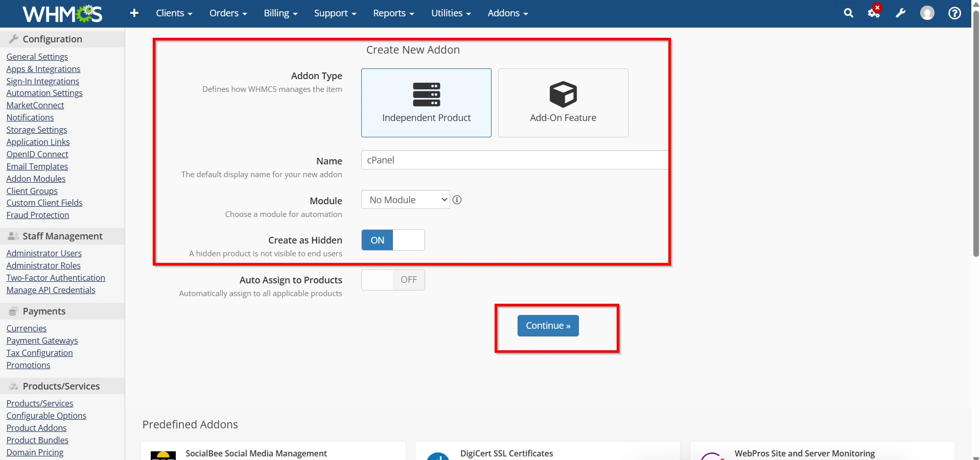Image resolution: width=980 pixels, height=460 pixels.
Task: Open the Module dropdown
Action: point(405,200)
